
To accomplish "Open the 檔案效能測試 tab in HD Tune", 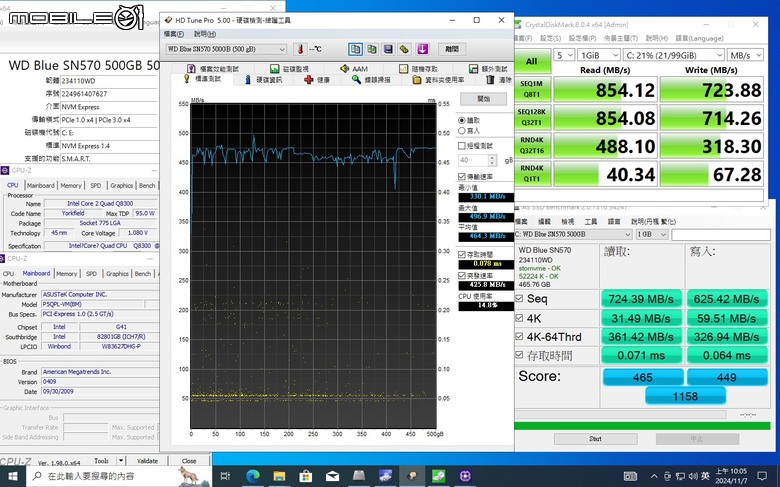I will point(212,69).
